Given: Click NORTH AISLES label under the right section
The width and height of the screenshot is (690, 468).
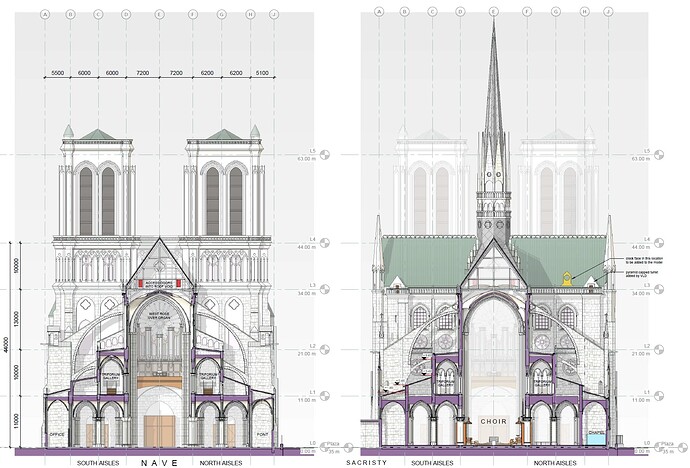Looking at the screenshot, I should 555,463.
